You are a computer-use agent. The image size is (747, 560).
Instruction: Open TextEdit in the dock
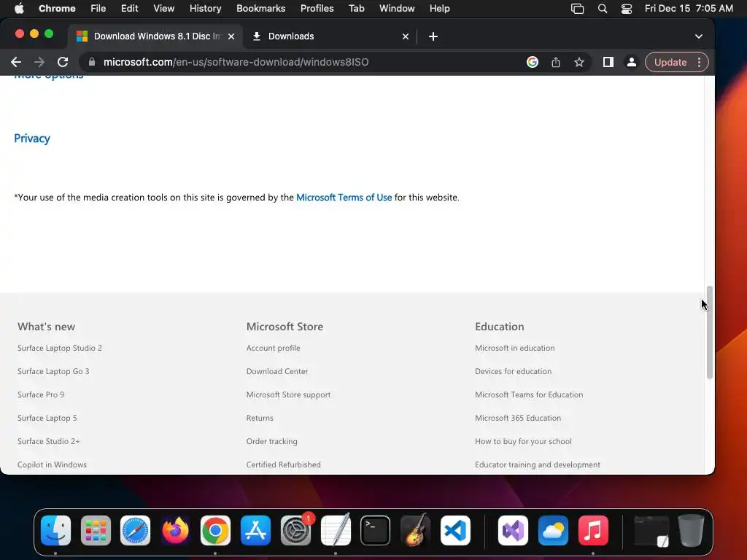(336, 531)
